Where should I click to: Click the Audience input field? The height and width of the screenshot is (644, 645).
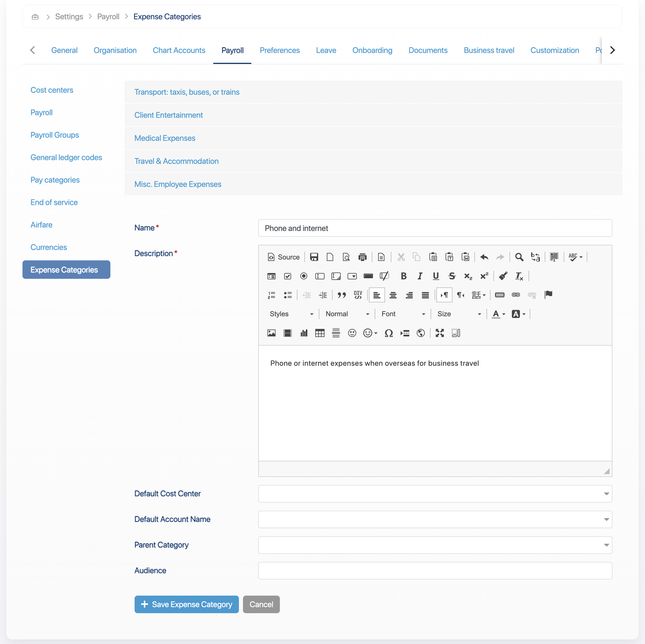(435, 571)
